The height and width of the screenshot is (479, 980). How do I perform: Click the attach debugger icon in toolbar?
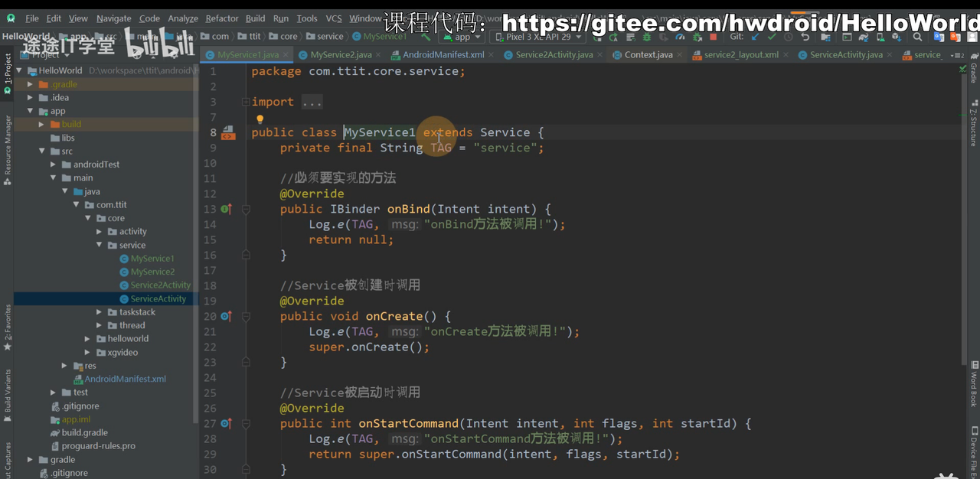[x=697, y=37]
